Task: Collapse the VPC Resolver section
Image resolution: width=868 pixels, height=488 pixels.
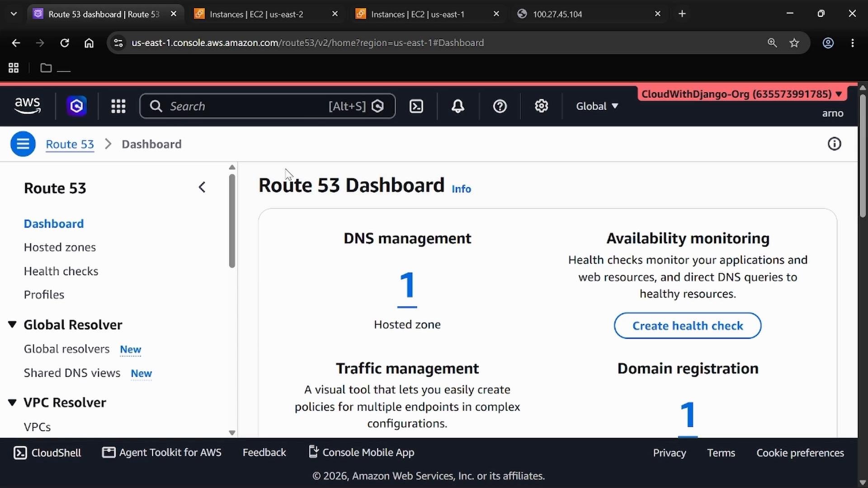Action: (x=12, y=402)
